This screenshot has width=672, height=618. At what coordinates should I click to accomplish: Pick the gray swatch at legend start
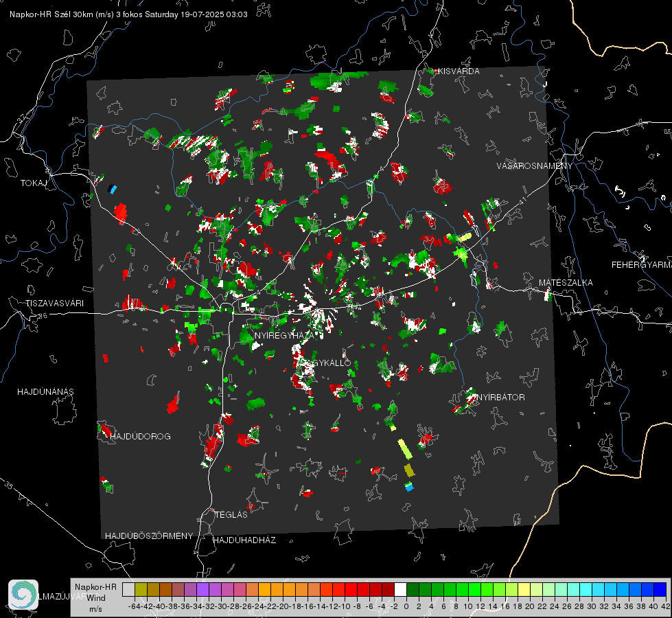tap(128, 589)
